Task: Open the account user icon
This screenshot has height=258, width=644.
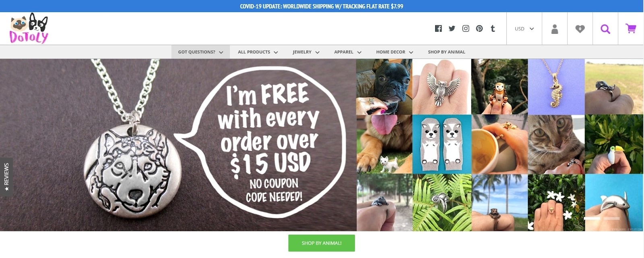Action: (555, 29)
